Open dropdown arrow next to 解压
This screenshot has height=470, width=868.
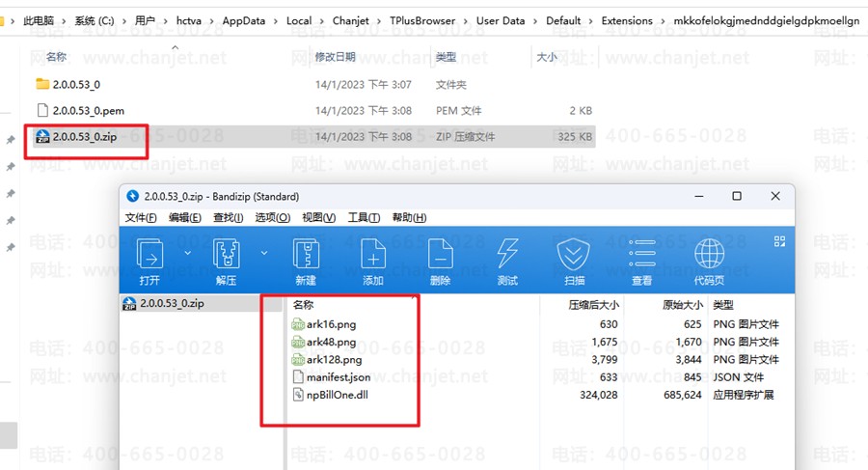[264, 253]
